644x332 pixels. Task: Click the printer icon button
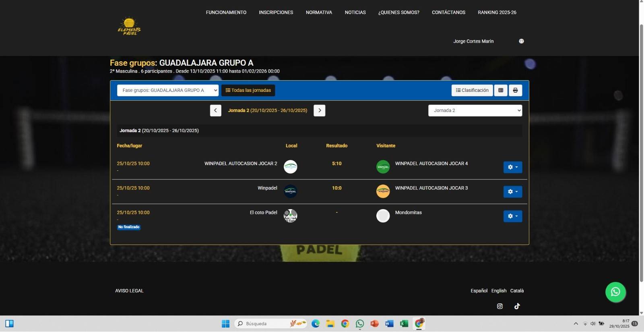pyautogui.click(x=515, y=90)
